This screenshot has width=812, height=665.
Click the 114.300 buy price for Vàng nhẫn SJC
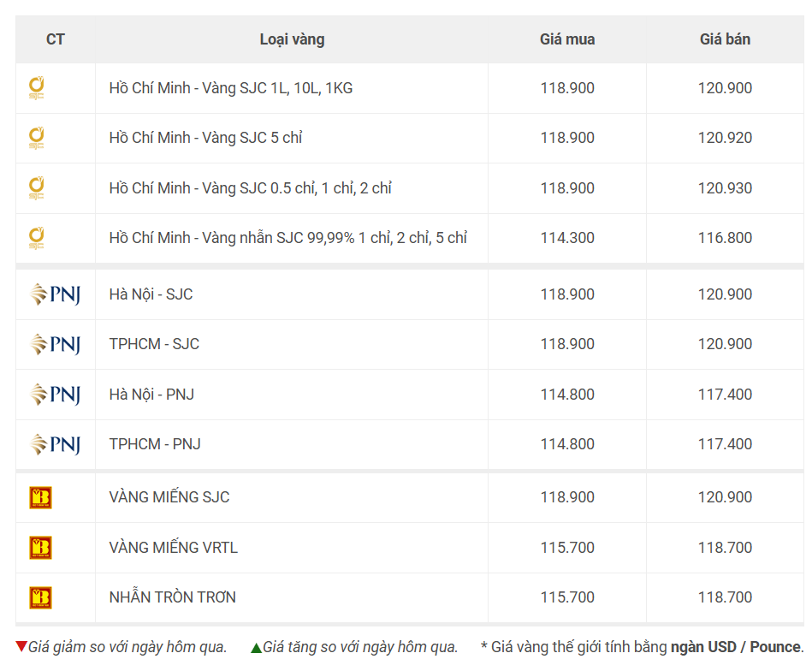point(567,238)
